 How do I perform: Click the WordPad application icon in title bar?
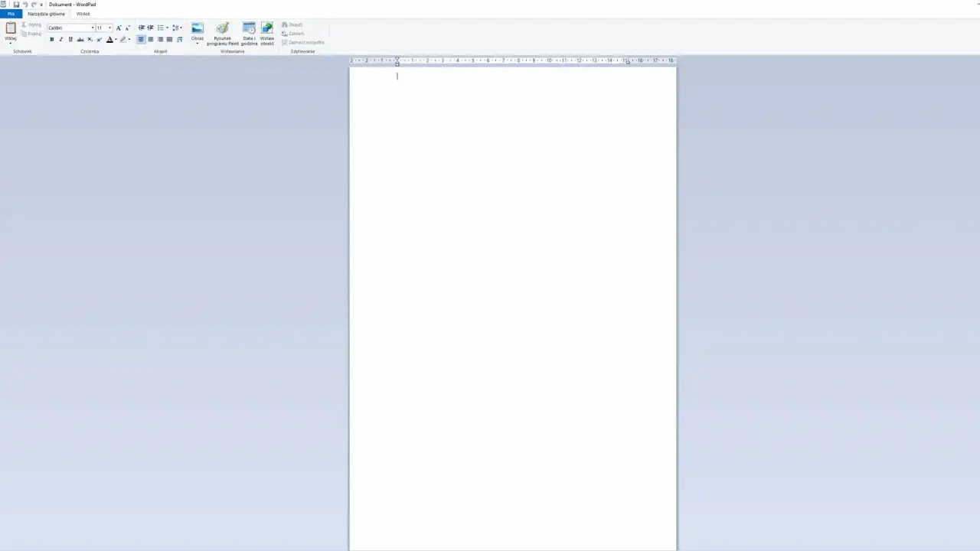point(3,5)
